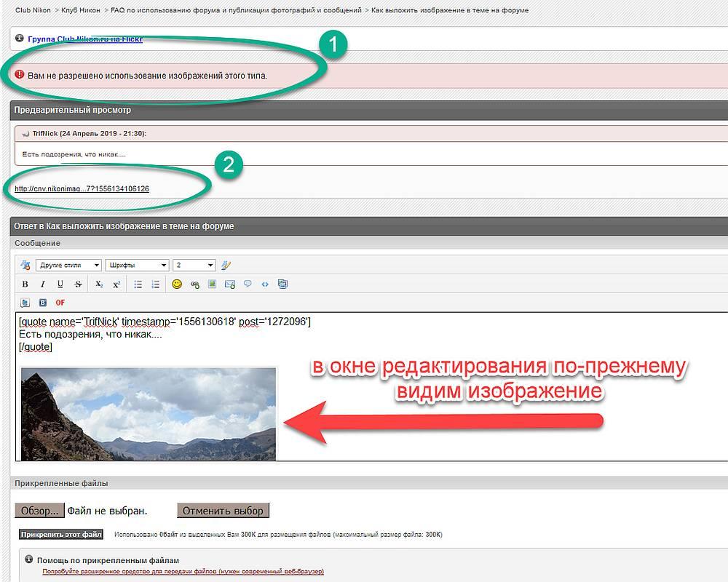728x582 pixels.
Task: Click the VK icon in the toolbar
Action: click(43, 303)
